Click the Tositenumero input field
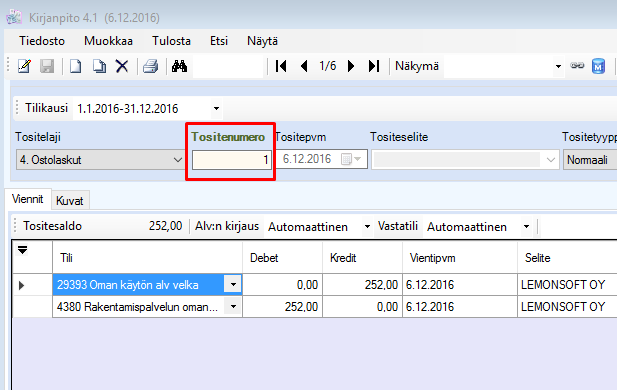Viewport: 617px width, 390px height. [x=232, y=160]
